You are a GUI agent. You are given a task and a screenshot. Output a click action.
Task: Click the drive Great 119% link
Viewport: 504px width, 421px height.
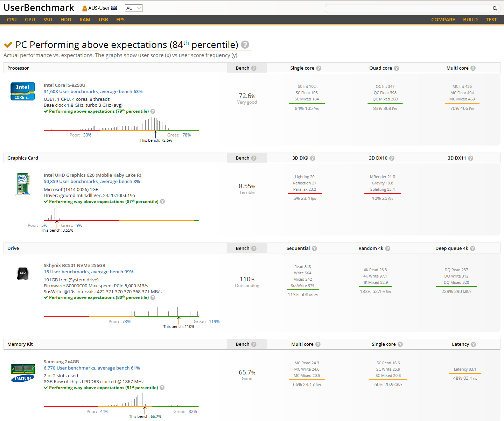[x=214, y=322]
